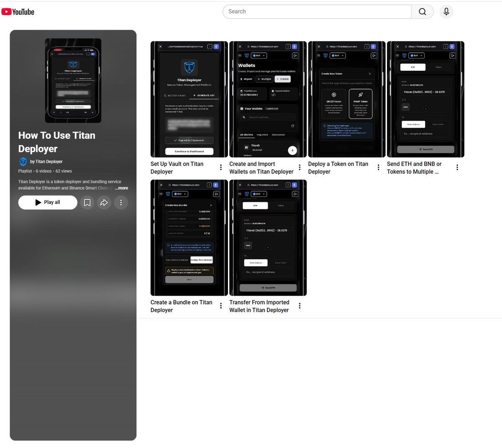
Task: Open options menu for Set Up Vault video
Action: click(x=221, y=167)
